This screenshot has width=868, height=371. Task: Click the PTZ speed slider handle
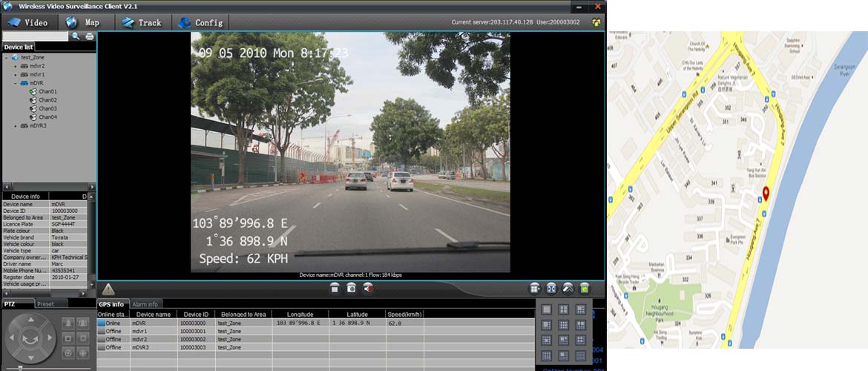tap(20, 367)
